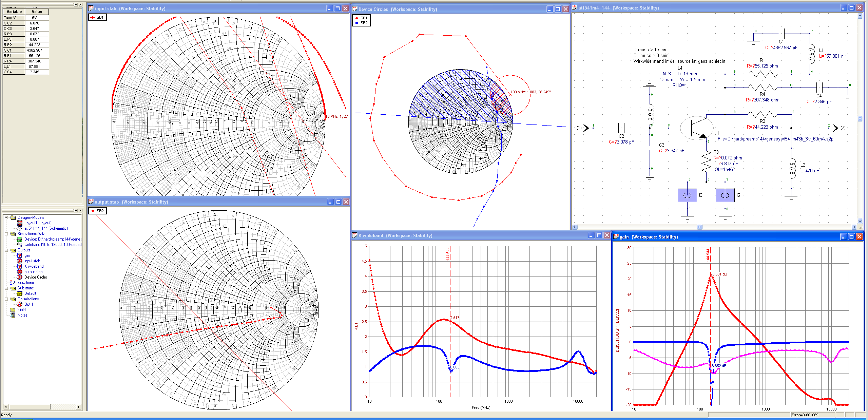This screenshot has width=868, height=420.
Task: Open the Notes icon in tree
Action: pos(13,315)
